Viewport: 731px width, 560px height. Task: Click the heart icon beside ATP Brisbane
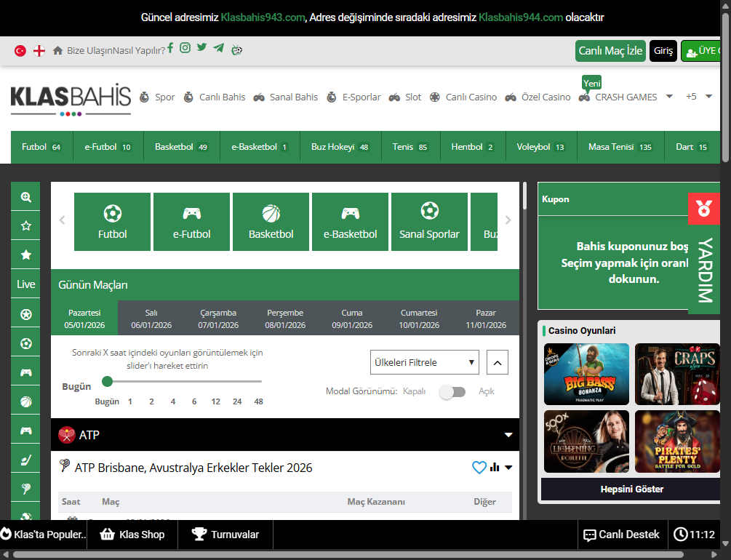pyautogui.click(x=479, y=468)
